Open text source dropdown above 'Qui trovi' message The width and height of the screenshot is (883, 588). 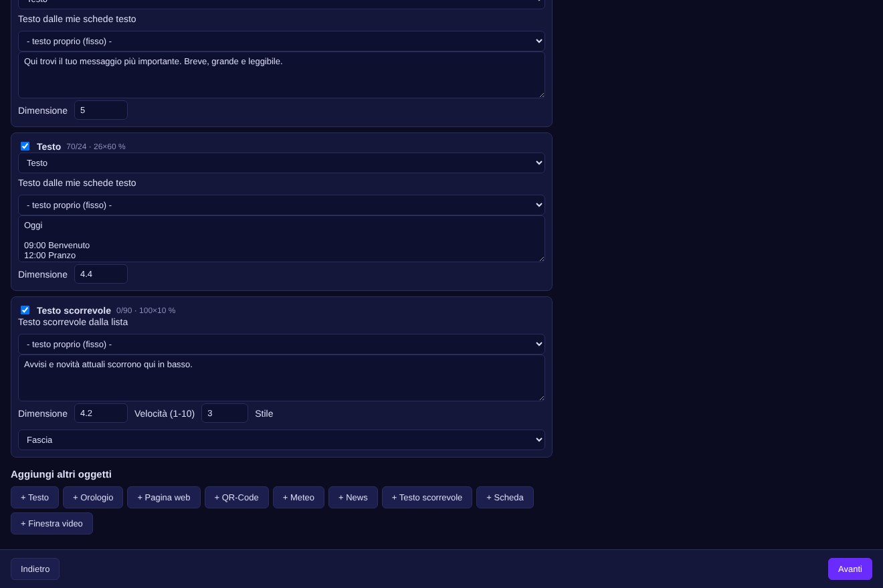(x=282, y=41)
